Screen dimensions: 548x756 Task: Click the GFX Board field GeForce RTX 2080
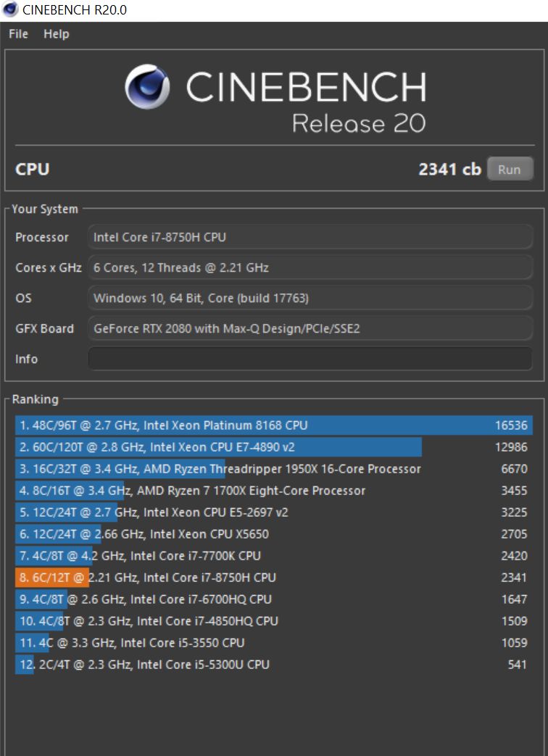click(310, 328)
